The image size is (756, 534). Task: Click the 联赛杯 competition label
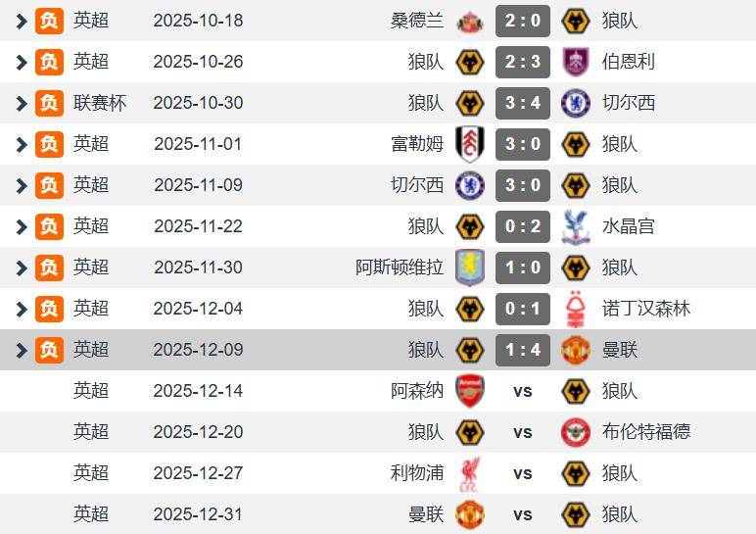(x=100, y=103)
